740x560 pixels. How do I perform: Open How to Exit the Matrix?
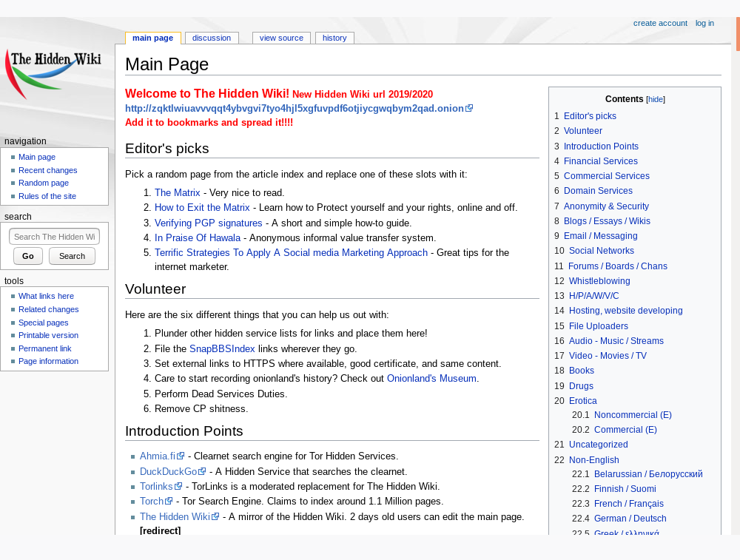pos(202,207)
